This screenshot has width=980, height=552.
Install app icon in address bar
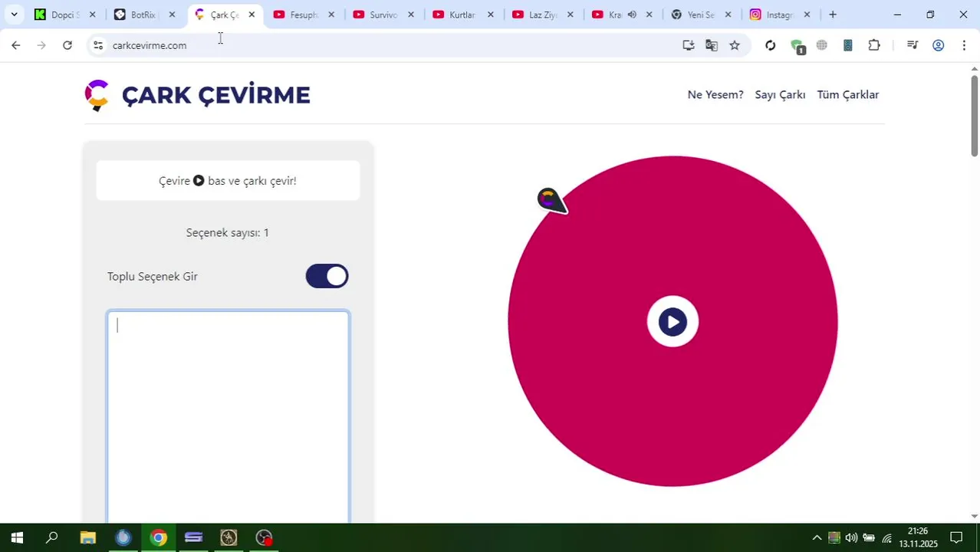(x=689, y=45)
